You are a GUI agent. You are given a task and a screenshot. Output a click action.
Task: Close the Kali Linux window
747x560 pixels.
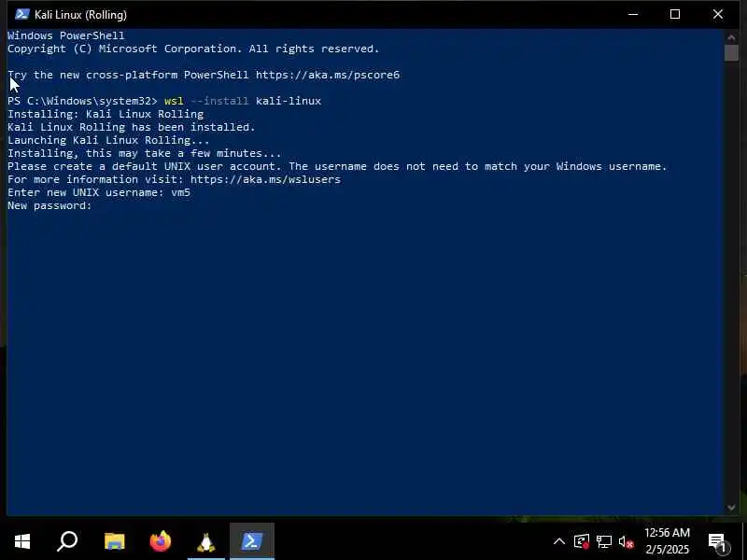[x=718, y=14]
